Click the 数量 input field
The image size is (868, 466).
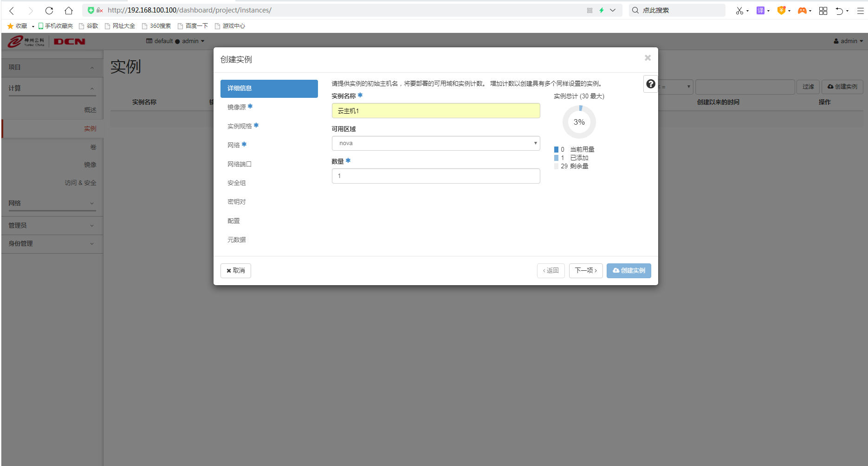[x=436, y=176]
